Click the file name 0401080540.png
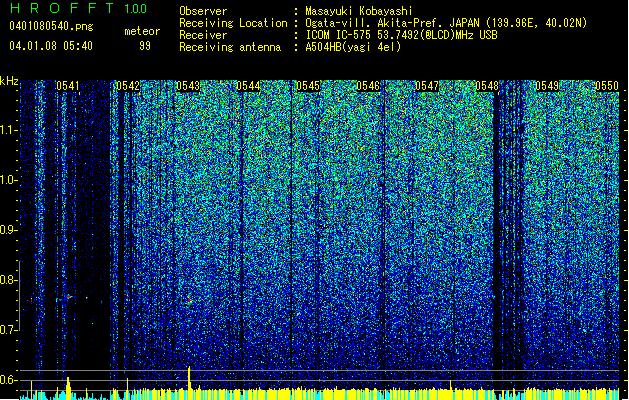Screen dimensions: 629x400 pyautogui.click(x=51, y=26)
